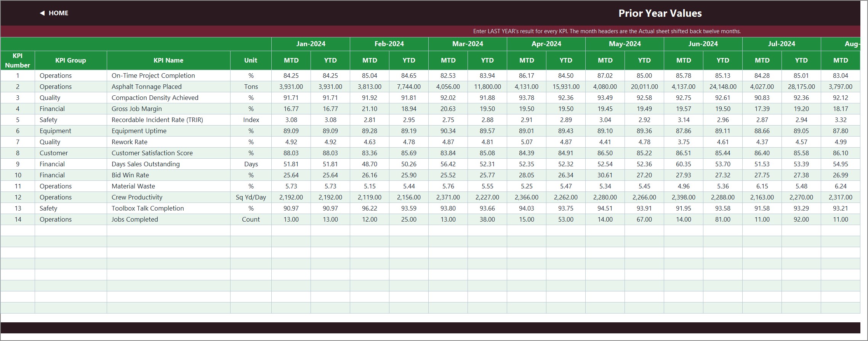This screenshot has width=868, height=341.
Task: Select the Toolbox Talk Completion cell
Action: tap(168, 208)
